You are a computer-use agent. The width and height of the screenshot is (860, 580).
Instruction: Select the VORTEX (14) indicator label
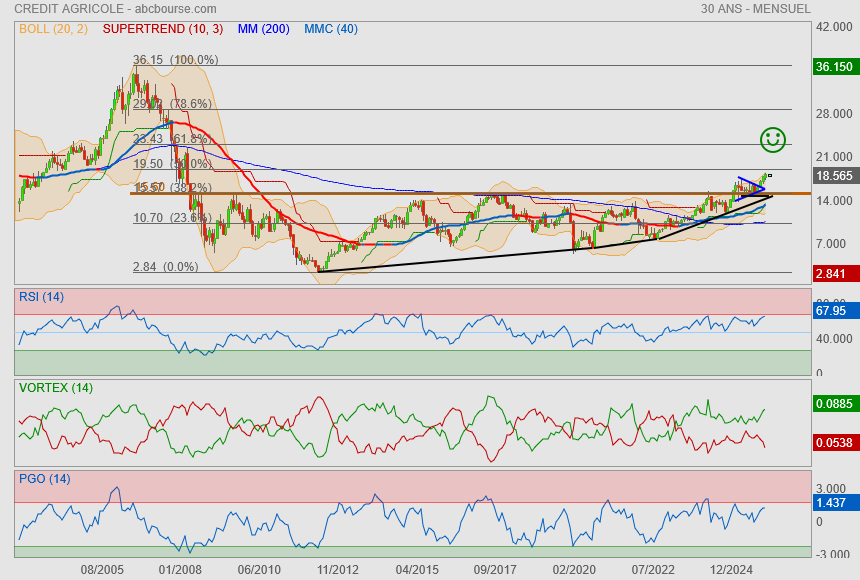coord(56,388)
